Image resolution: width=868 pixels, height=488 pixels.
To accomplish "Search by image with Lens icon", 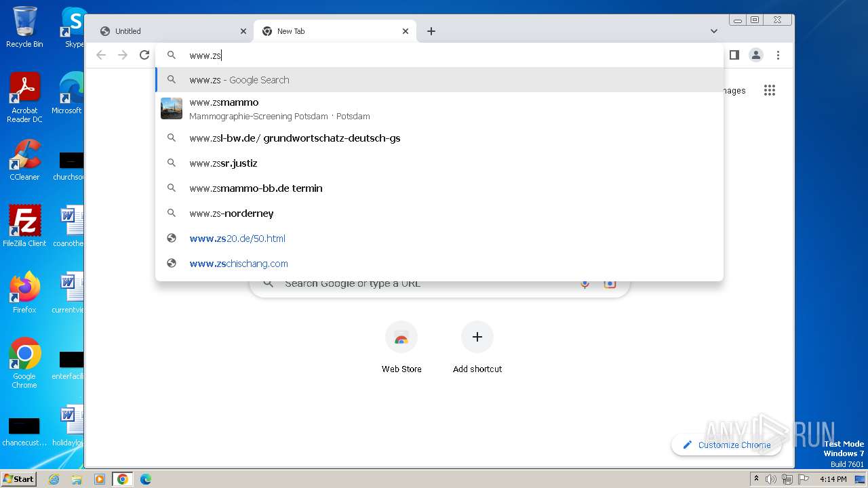I will coord(610,283).
